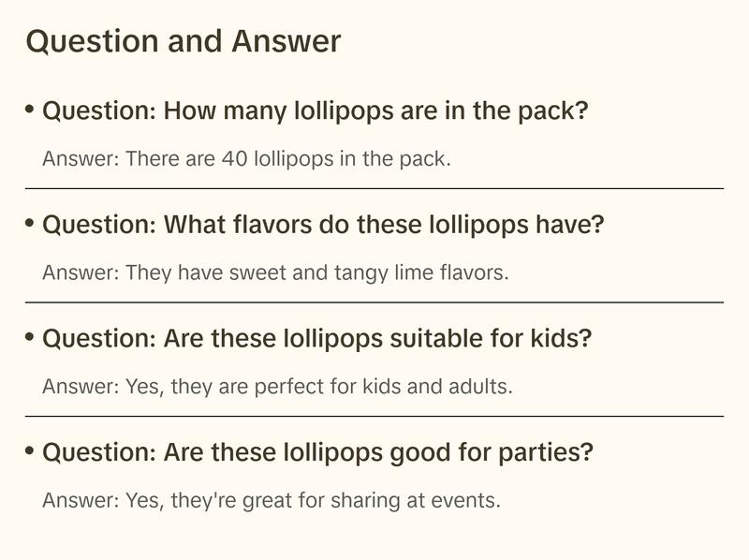
Task: Click the answer stating 40 lollipops in pack
Action: pyautogui.click(x=247, y=158)
